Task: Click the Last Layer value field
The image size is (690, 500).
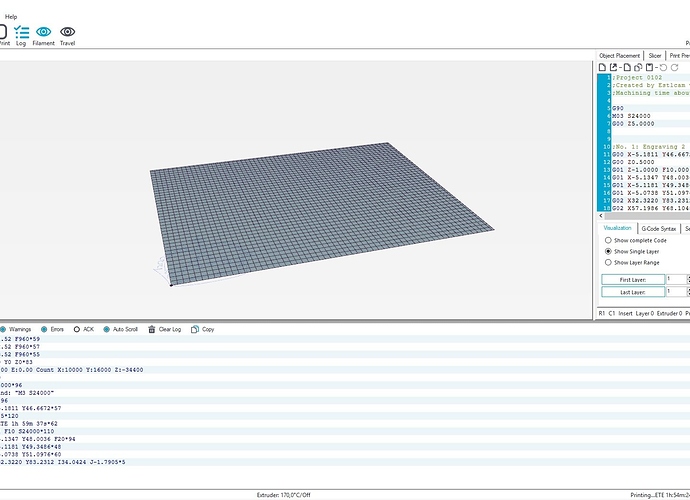Action: pos(676,291)
